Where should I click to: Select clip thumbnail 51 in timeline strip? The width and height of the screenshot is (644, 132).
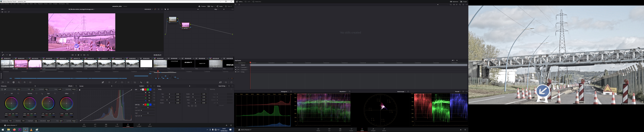point(35,64)
